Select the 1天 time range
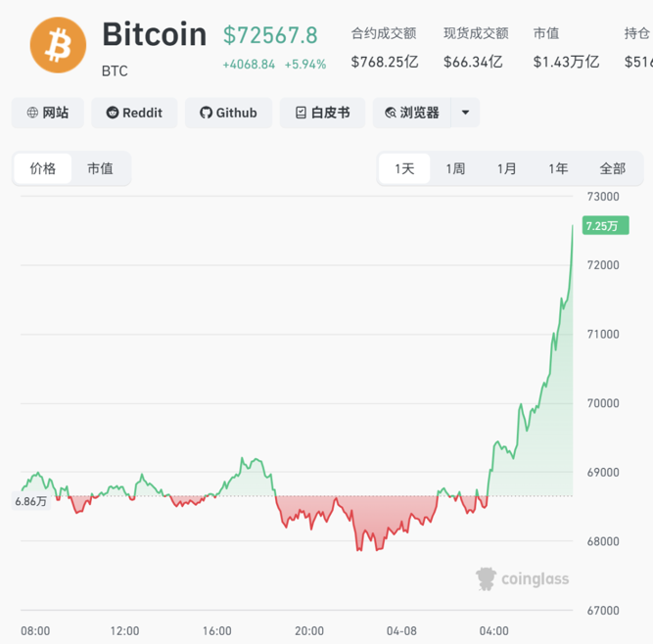Screen dimensions: 653x644 point(404,168)
